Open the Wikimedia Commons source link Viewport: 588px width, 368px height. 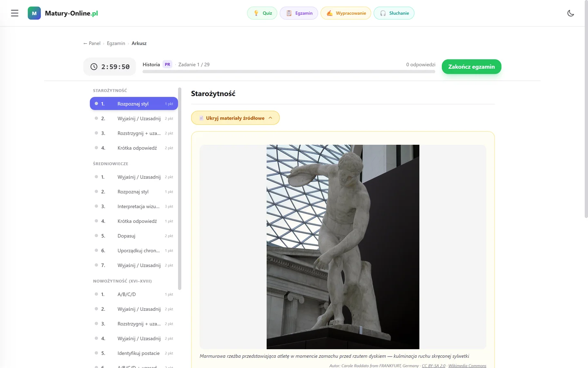tap(467, 366)
